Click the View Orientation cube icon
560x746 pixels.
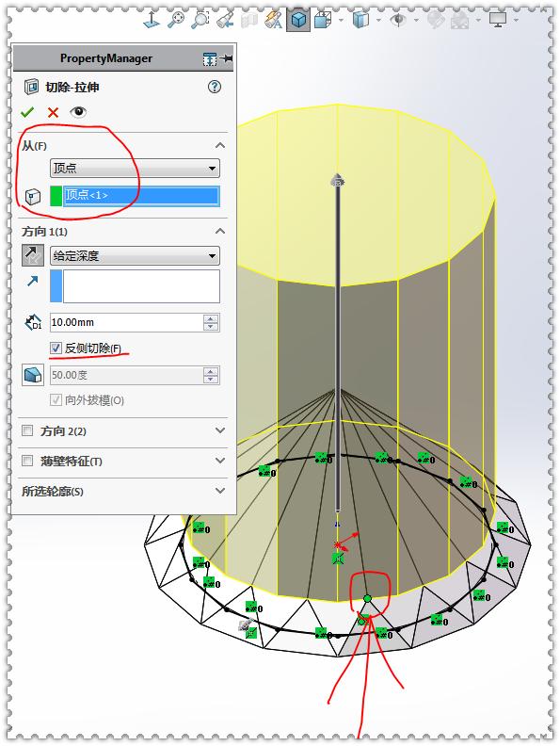323,20
